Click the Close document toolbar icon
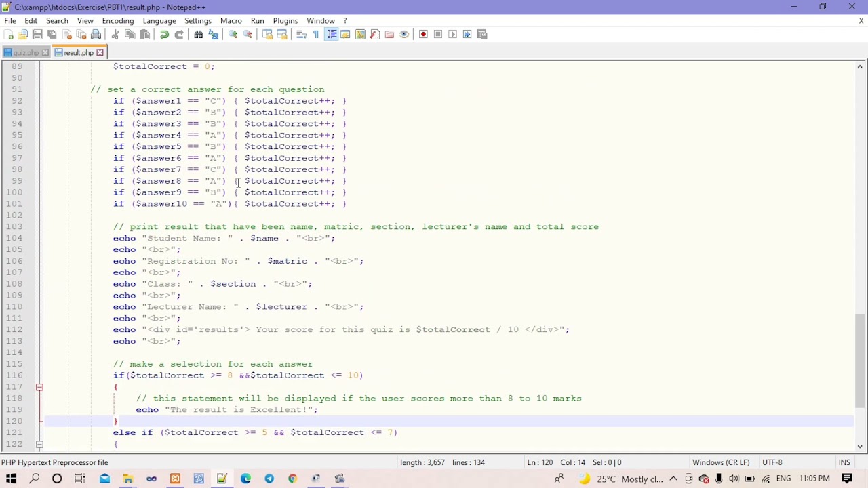Image resolution: width=868 pixels, height=488 pixels. pyautogui.click(x=66, y=35)
